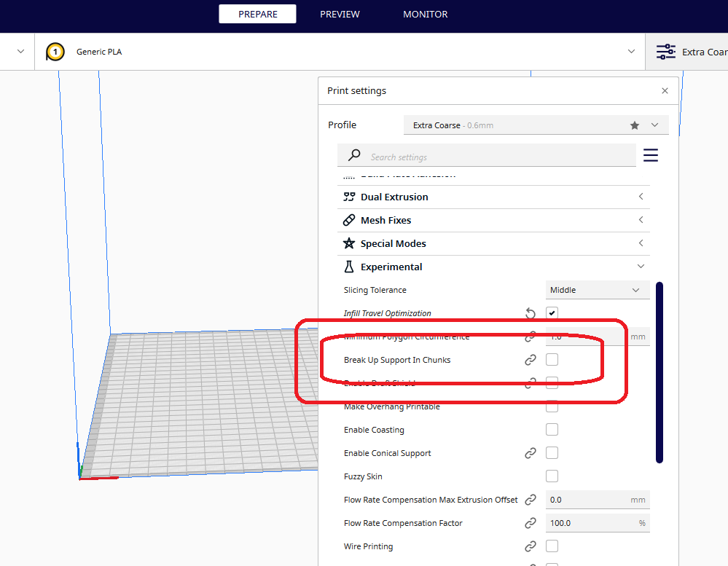Toggle the Enable Draft Shield checkbox
The width and height of the screenshot is (728, 566).
click(552, 382)
